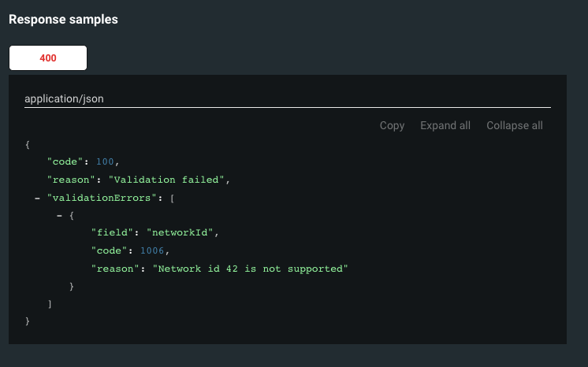Copy the response sample JSON
This screenshot has height=367, width=588.
392,125
